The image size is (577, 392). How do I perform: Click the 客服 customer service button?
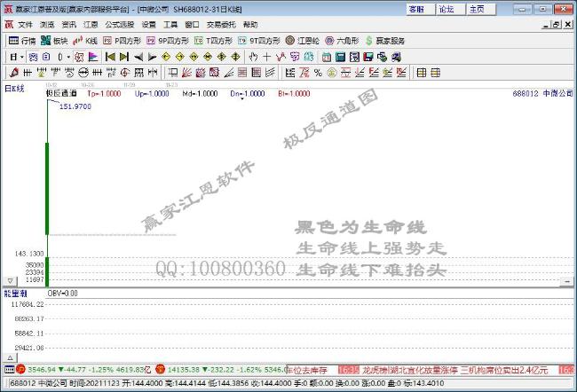click(x=420, y=9)
